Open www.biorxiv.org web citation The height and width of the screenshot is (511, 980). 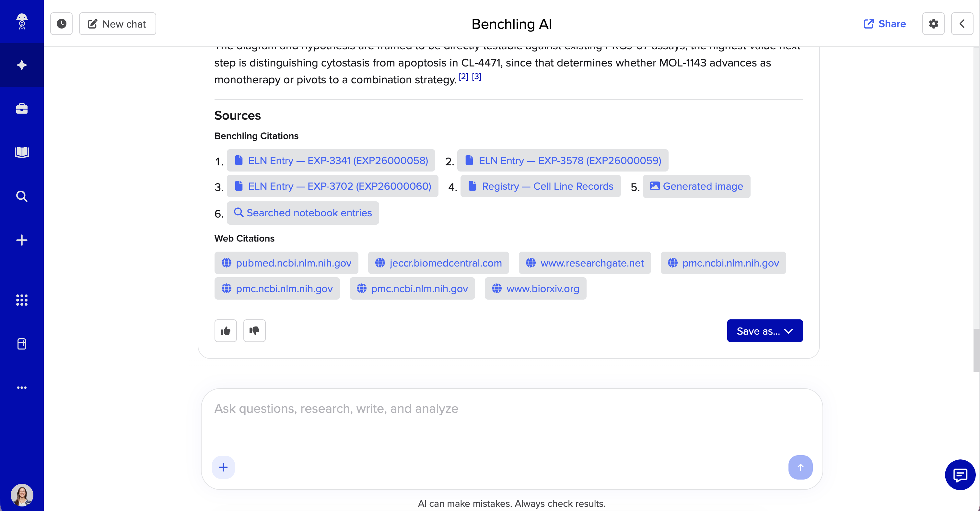click(535, 289)
